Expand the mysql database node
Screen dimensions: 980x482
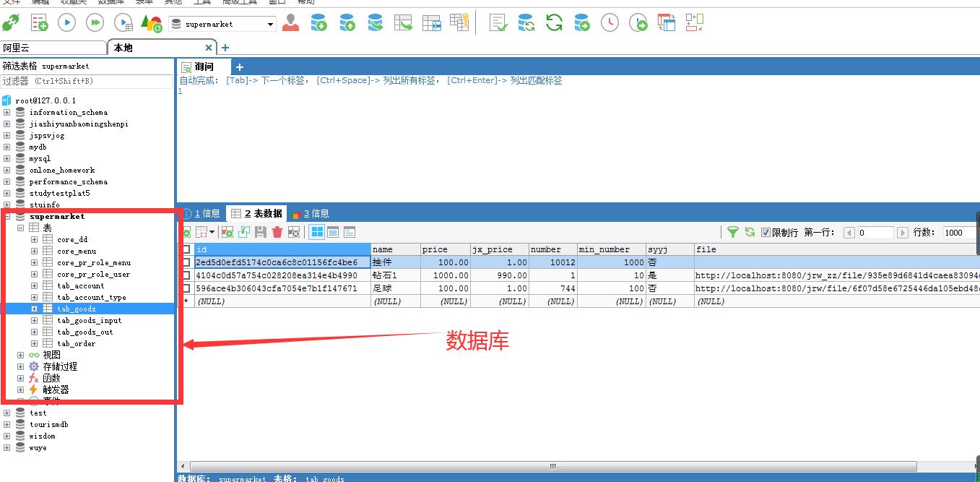6,158
